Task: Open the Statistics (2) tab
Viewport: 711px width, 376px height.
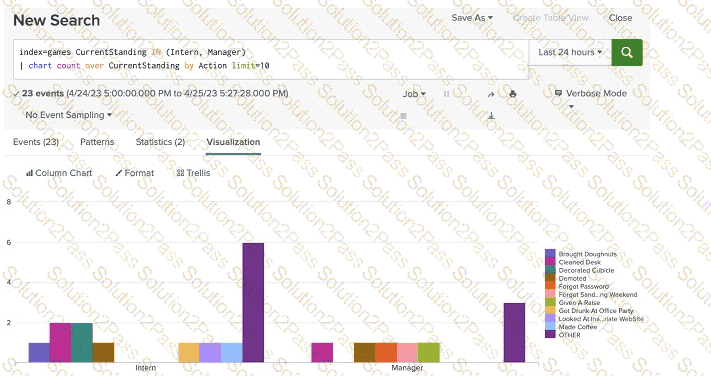Action: click(x=160, y=142)
